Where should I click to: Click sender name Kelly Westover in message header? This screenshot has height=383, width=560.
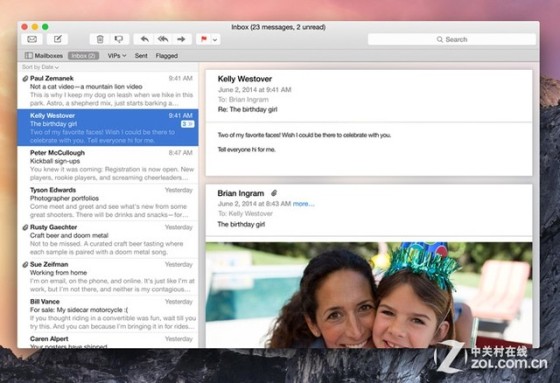pos(245,79)
